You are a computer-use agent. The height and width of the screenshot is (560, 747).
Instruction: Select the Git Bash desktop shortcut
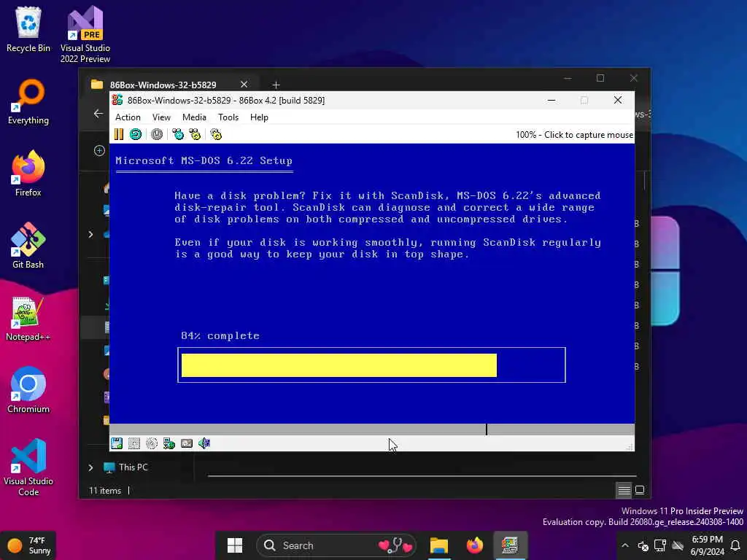(28, 246)
